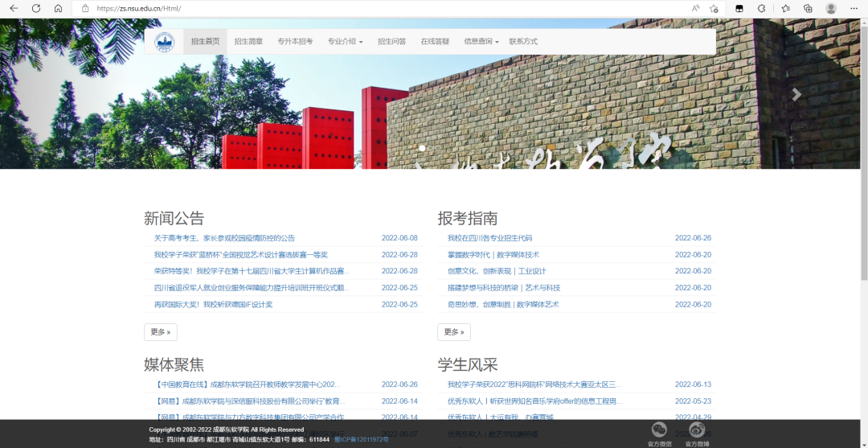
Task: Open the browser Settings and more menu
Action: click(854, 8)
